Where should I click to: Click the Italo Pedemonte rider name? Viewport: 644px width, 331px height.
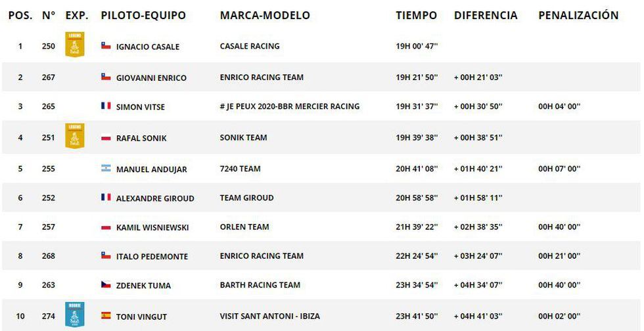(x=152, y=256)
